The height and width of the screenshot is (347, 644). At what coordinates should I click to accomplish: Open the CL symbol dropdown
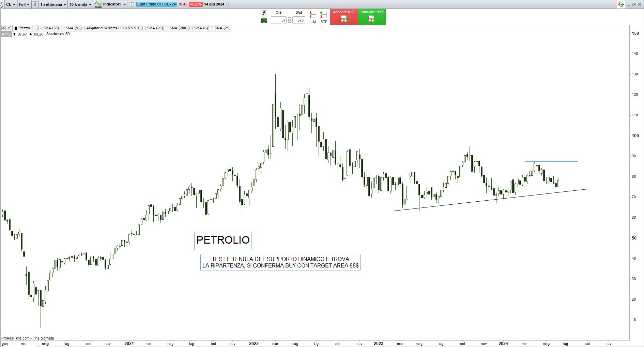coord(11,4)
